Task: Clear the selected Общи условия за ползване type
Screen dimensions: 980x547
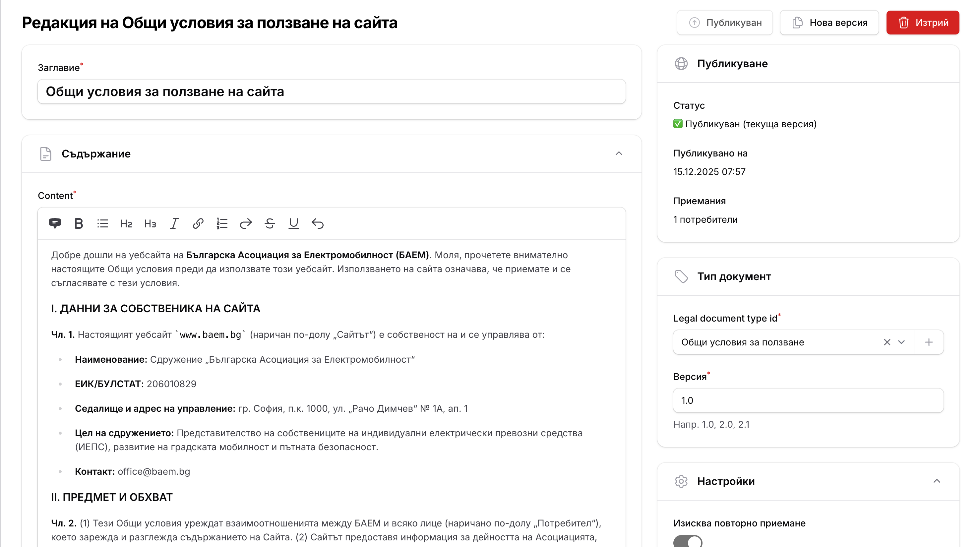Action: click(x=887, y=342)
